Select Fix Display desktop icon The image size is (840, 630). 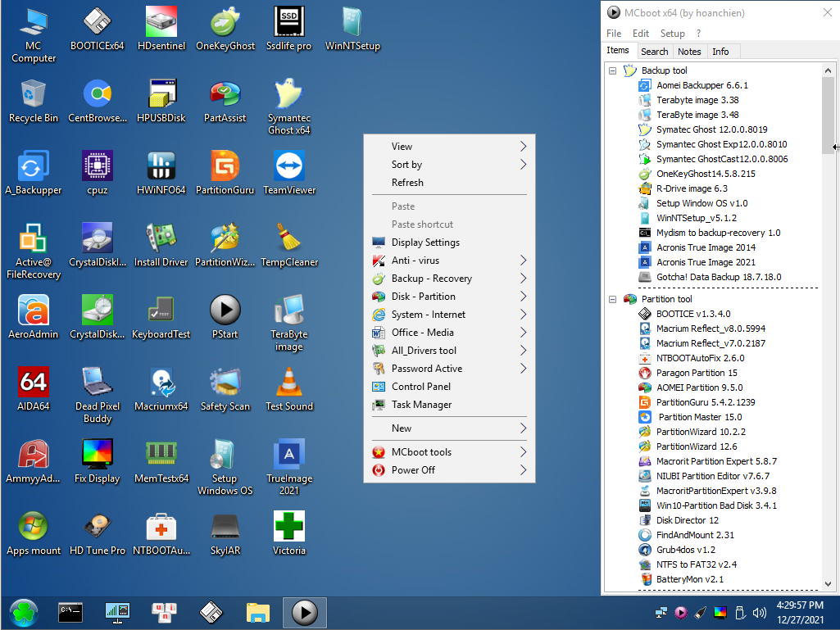(97, 461)
